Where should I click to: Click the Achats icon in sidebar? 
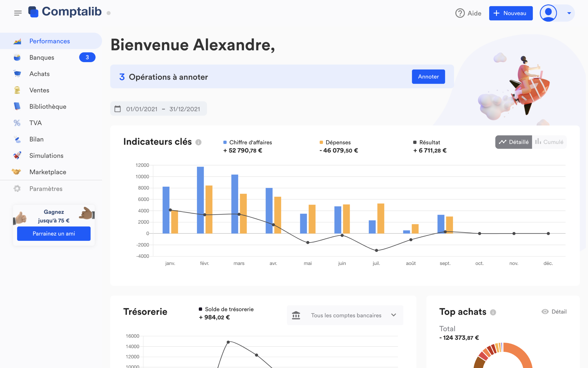[x=17, y=73]
